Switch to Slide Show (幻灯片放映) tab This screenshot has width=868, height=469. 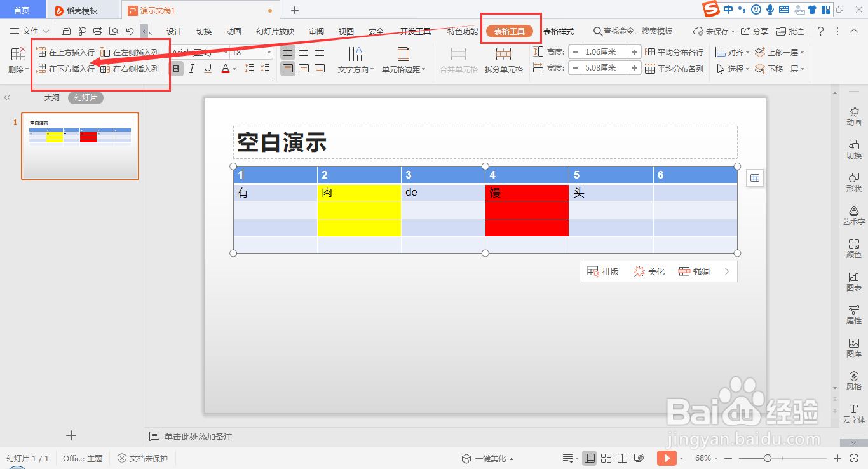pyautogui.click(x=275, y=32)
